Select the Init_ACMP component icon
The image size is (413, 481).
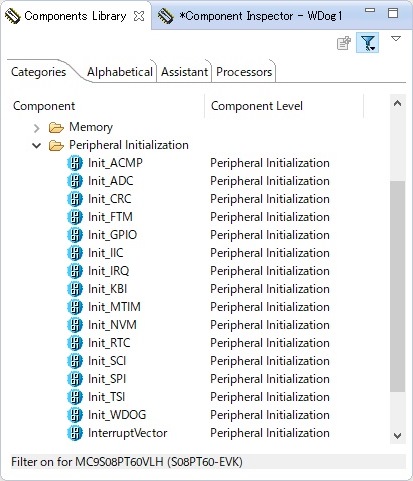75,163
